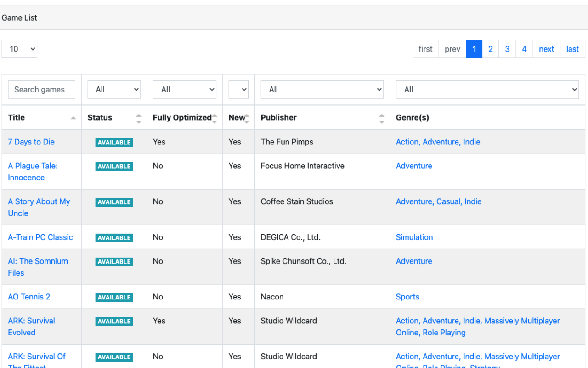Viewport: 588px width, 368px height.
Task: Sort table by Title column arrow
Action: point(73,118)
